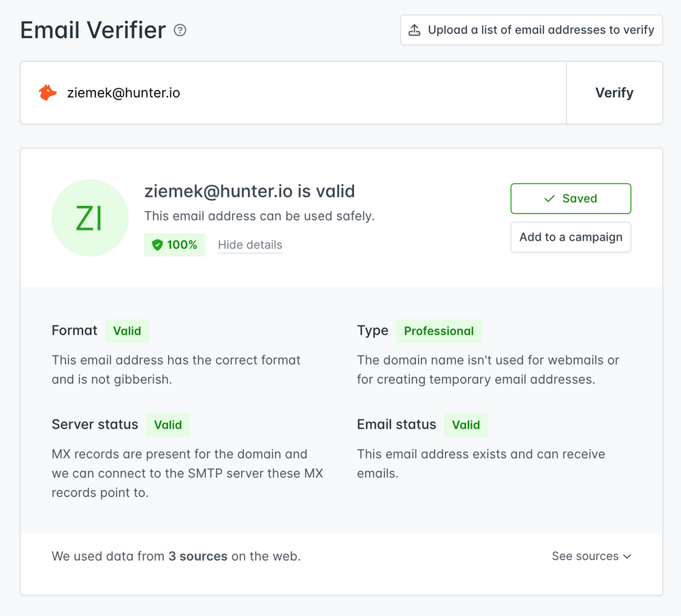Click the checkmark icon inside the Saved button
Viewport: 681px width, 616px height.
[x=549, y=198]
